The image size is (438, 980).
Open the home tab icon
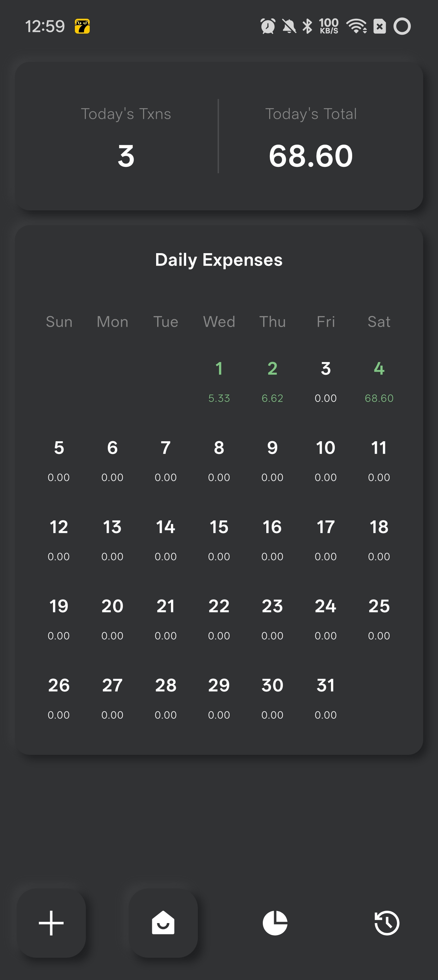163,923
